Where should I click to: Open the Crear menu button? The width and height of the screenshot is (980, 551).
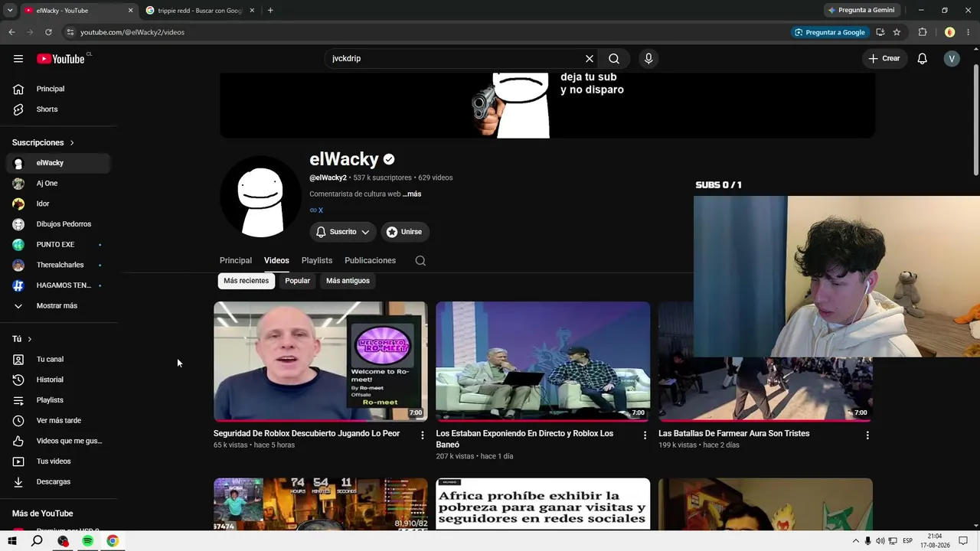click(x=885, y=59)
